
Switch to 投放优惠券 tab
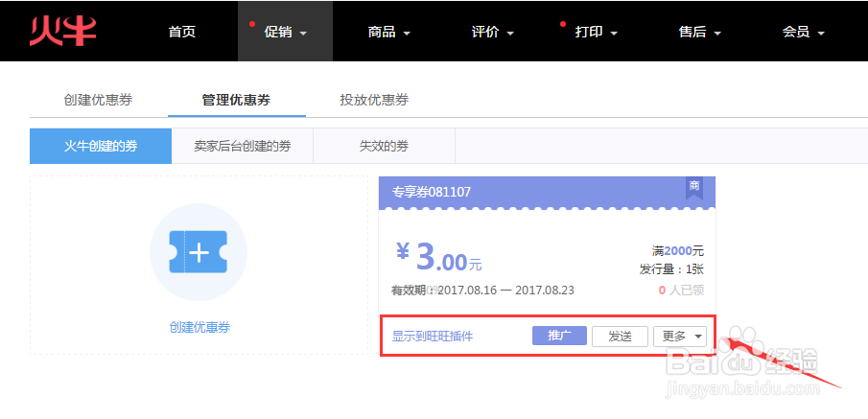click(x=374, y=100)
